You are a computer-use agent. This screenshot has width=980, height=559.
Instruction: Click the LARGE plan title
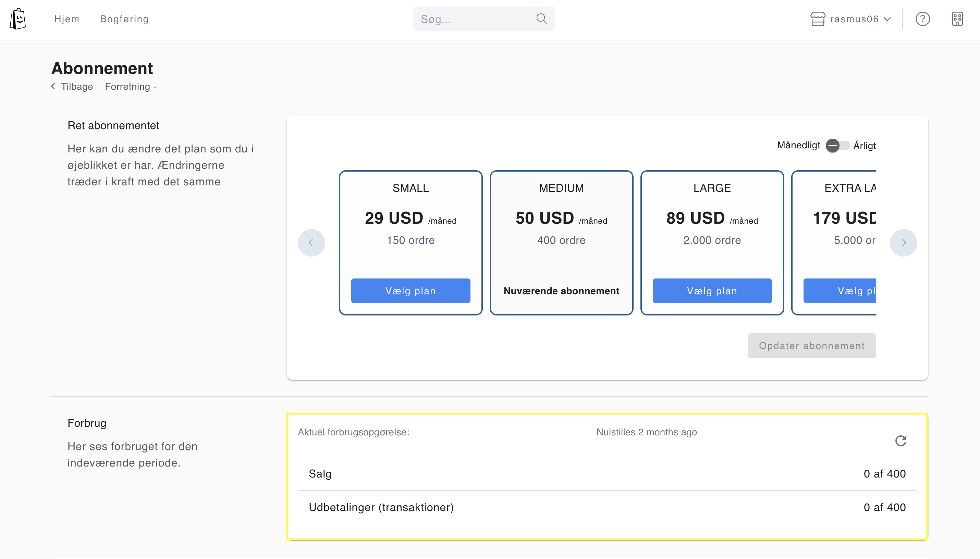click(712, 188)
